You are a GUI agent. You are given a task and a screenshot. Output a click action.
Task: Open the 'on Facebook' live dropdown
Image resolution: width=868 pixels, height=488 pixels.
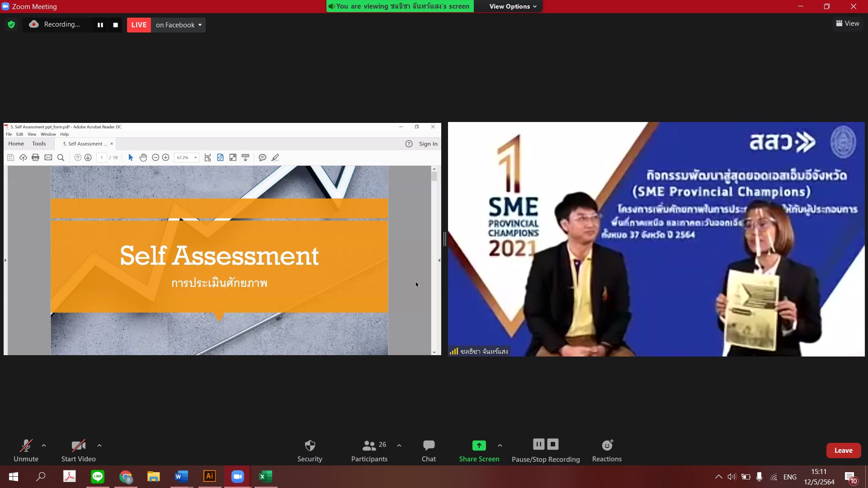pos(179,25)
